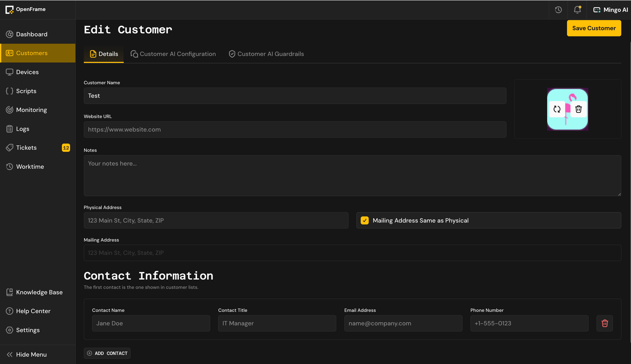This screenshot has height=364, width=631.
Task: Click the Mailing Address field
Action: coord(352,253)
